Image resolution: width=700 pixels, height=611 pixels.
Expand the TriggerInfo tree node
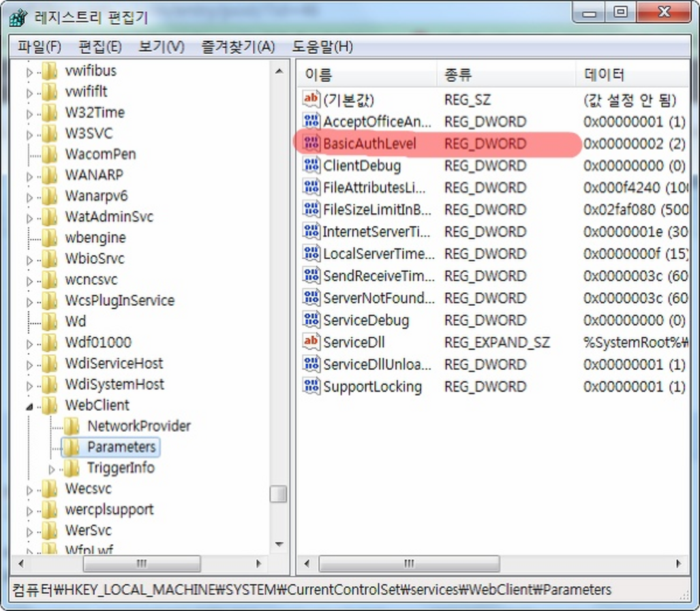coord(51,469)
